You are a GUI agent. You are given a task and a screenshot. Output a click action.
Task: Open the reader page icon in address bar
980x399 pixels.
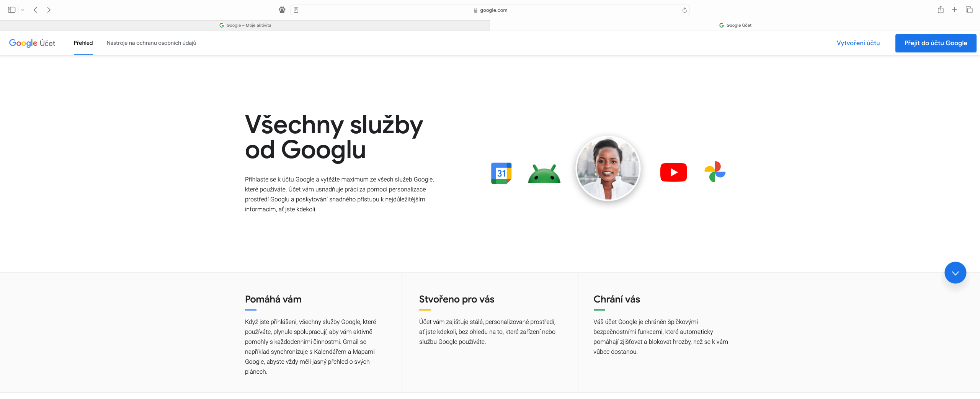296,10
